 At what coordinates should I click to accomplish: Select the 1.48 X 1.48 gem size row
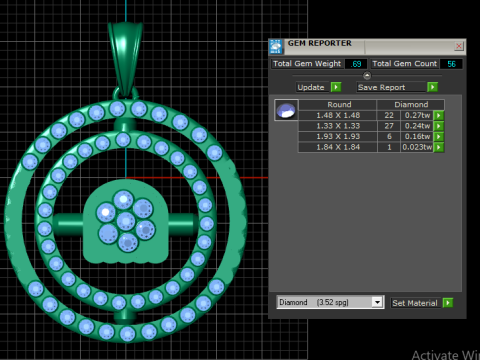point(366,115)
